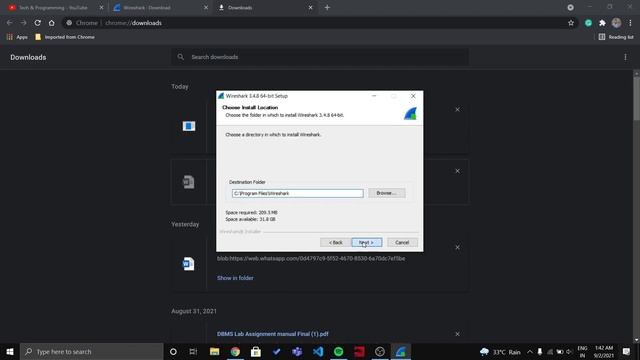The height and width of the screenshot is (360, 640).
Task: Close the YouTube tab
Action: [x=101, y=7]
